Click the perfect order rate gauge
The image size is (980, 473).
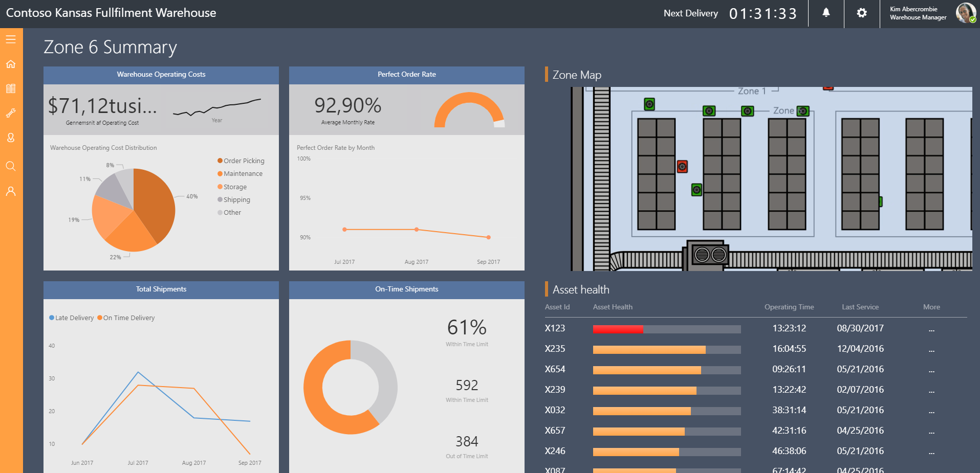[x=469, y=110]
